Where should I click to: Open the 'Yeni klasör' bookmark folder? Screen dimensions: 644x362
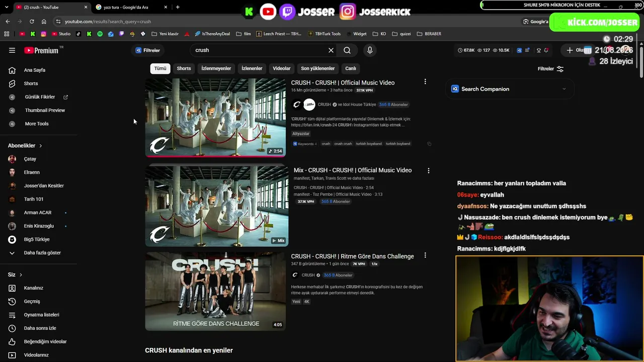(x=165, y=34)
